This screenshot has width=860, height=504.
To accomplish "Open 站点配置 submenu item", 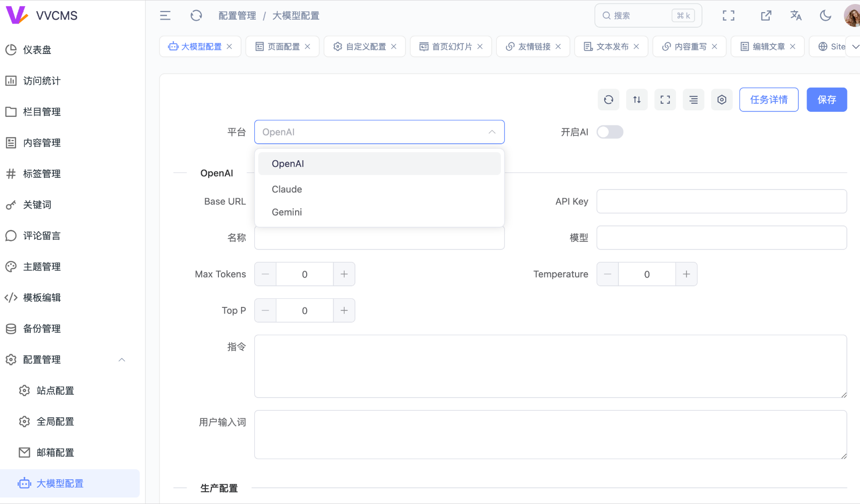I will pyautogui.click(x=70, y=391).
